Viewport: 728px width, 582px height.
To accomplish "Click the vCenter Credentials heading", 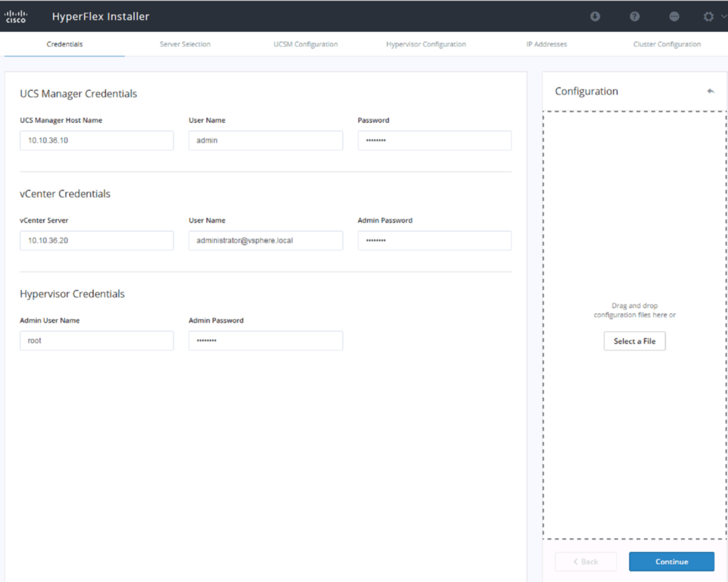I will pos(65,193).
